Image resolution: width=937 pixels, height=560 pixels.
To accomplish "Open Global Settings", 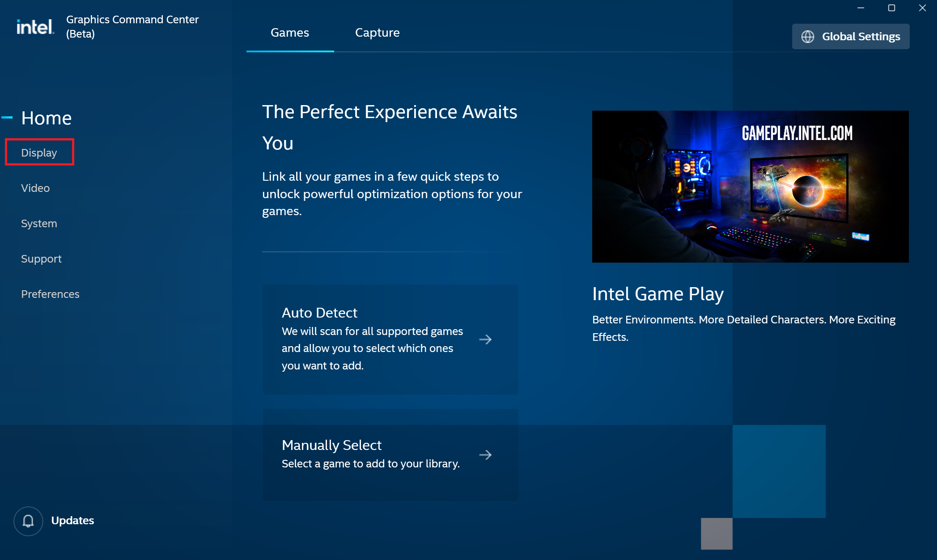I will [851, 37].
